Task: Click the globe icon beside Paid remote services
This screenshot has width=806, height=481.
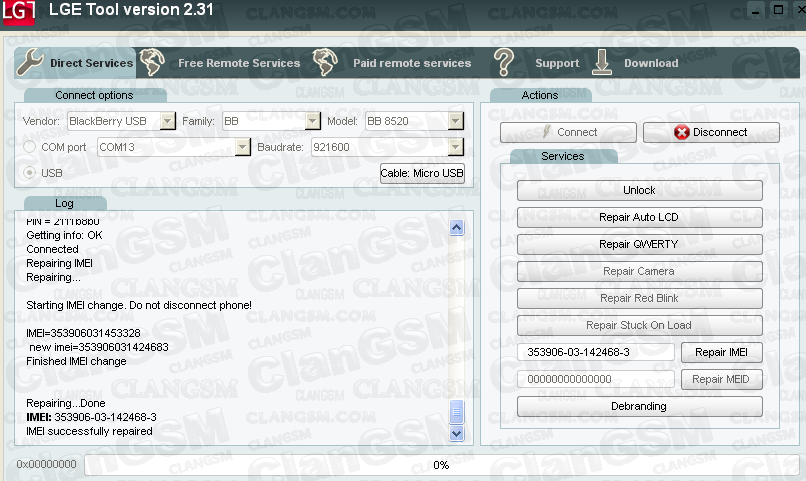Action: pos(325,62)
